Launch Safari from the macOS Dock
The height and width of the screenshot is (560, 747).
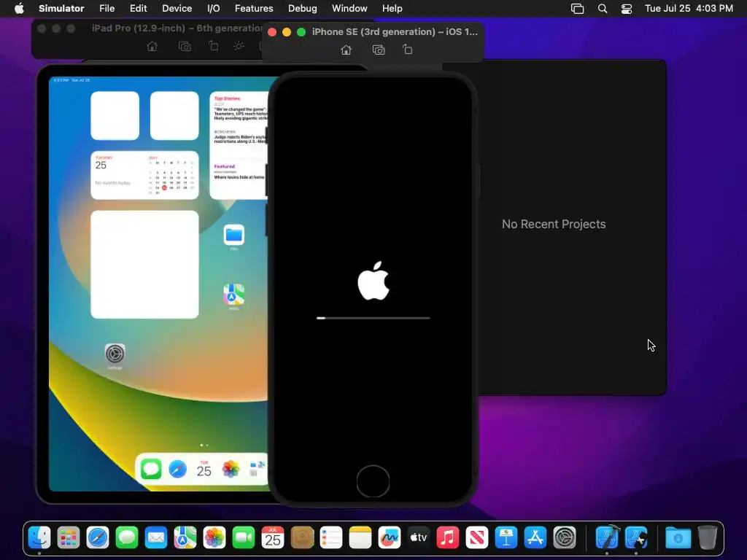tap(98, 538)
